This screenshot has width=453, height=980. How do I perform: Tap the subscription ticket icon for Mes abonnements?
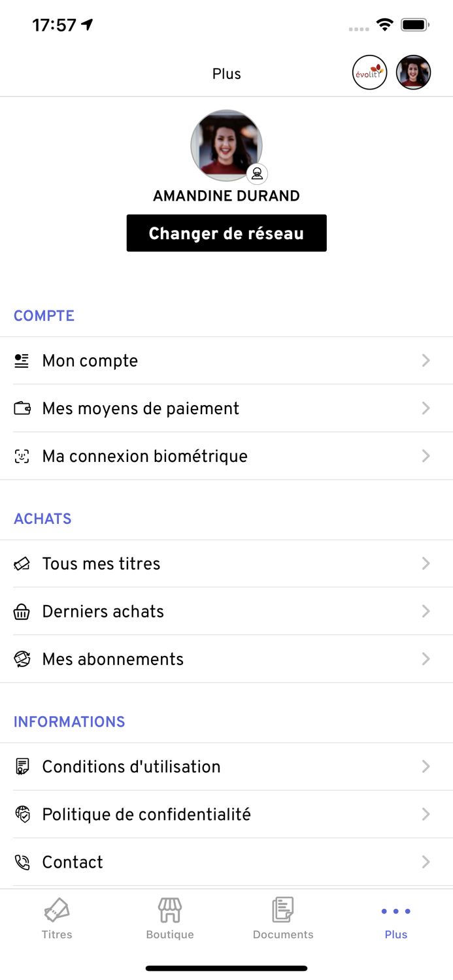pos(22,659)
